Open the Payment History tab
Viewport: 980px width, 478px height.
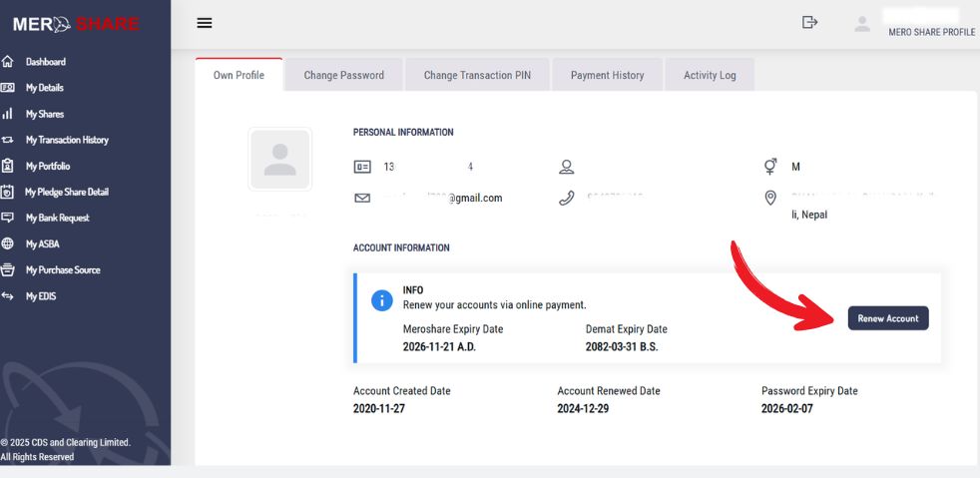[607, 75]
